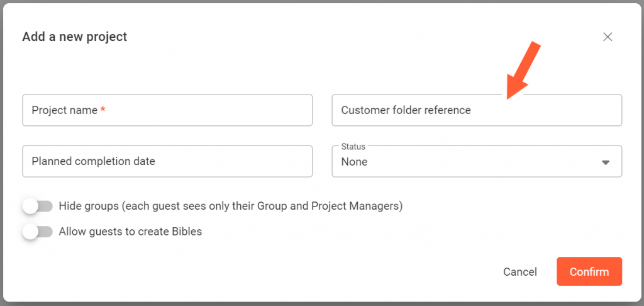Turn on Allow guests to create Bibles

38,232
